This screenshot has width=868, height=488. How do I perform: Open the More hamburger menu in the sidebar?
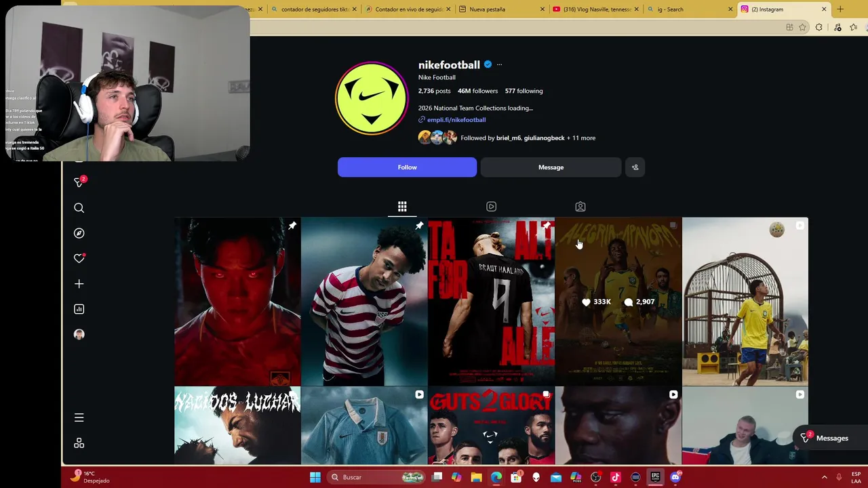[79, 418]
